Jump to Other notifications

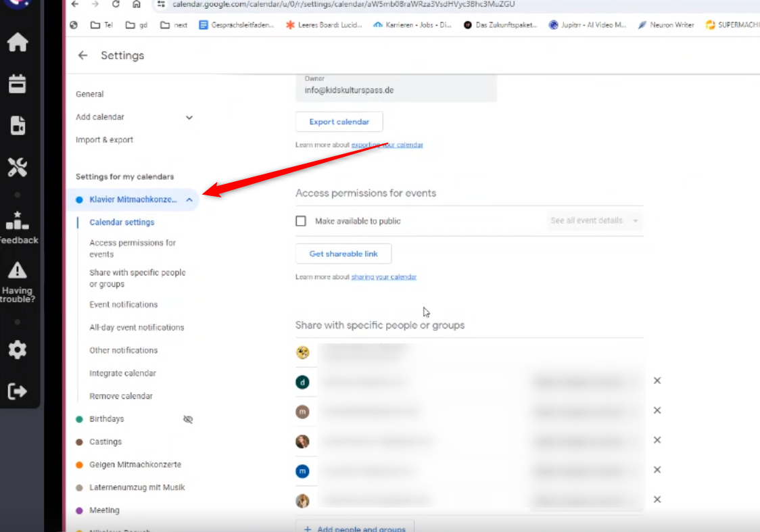click(x=124, y=350)
